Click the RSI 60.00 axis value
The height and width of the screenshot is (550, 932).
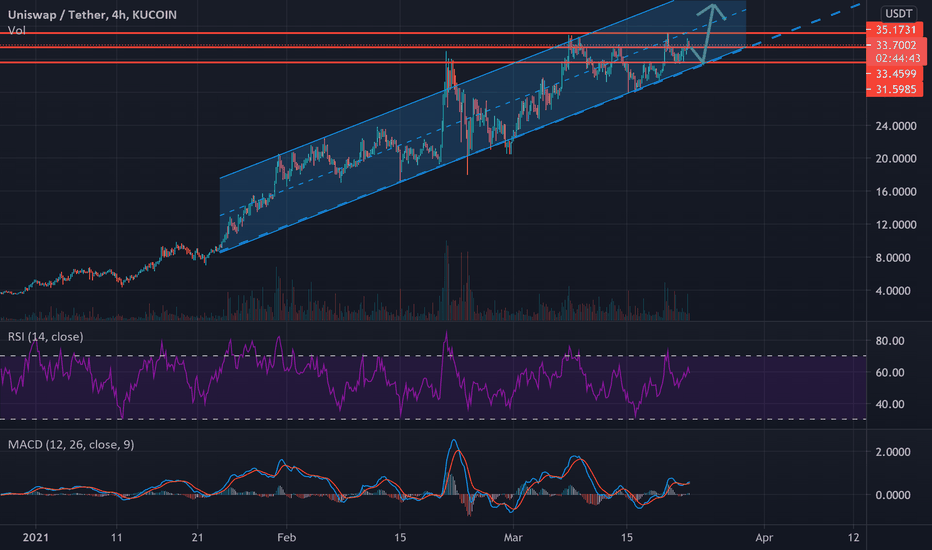[890, 372]
